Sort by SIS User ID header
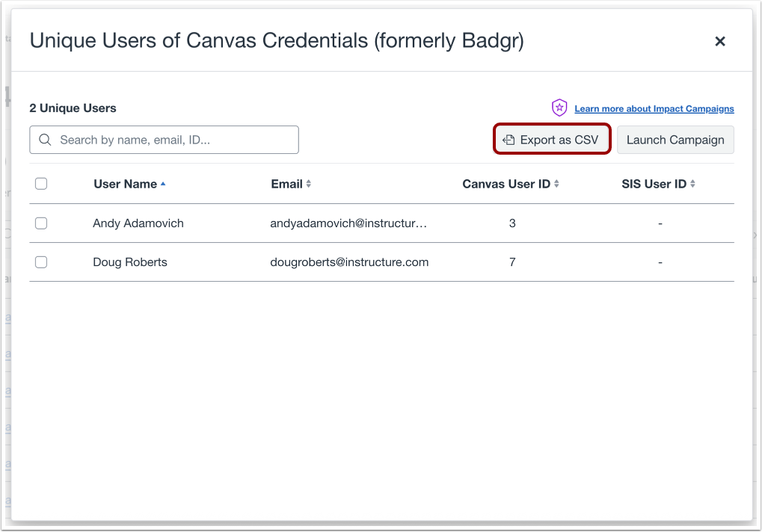Screen dimensions: 762x532 pos(654,184)
